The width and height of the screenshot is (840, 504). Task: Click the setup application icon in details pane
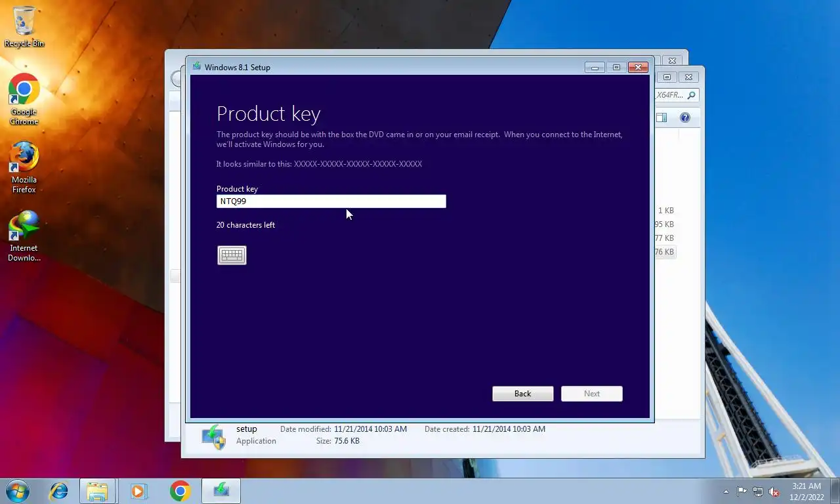(x=214, y=436)
